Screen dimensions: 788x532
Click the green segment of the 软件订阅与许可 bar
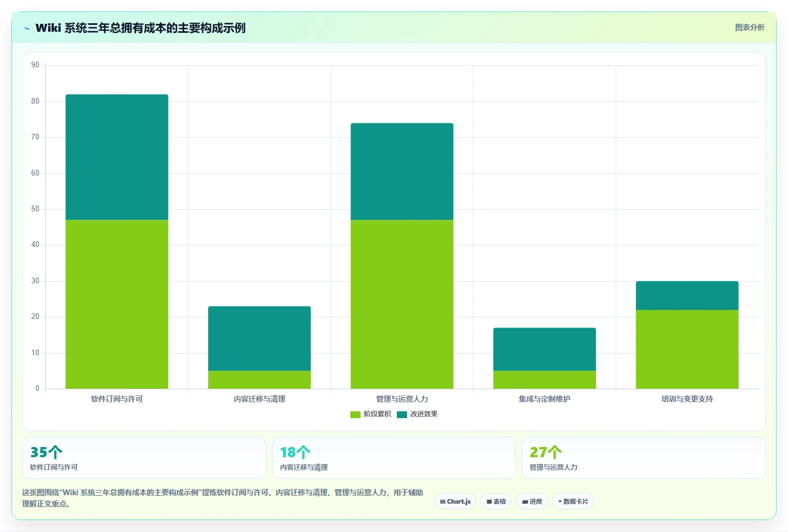[x=117, y=304]
